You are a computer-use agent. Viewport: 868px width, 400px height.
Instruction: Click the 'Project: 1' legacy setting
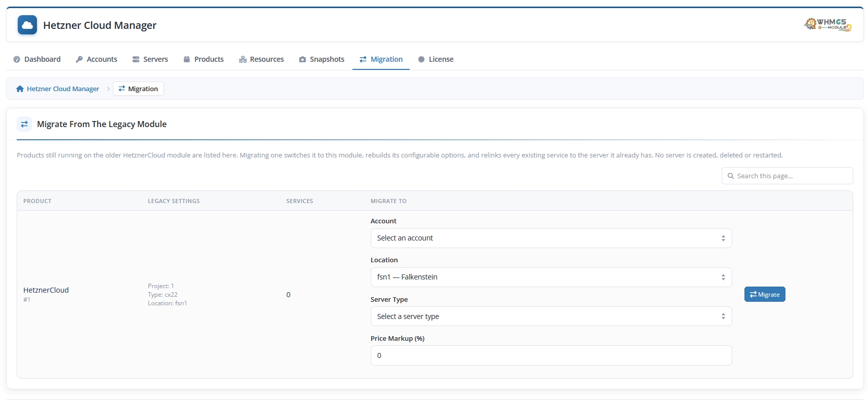161,286
